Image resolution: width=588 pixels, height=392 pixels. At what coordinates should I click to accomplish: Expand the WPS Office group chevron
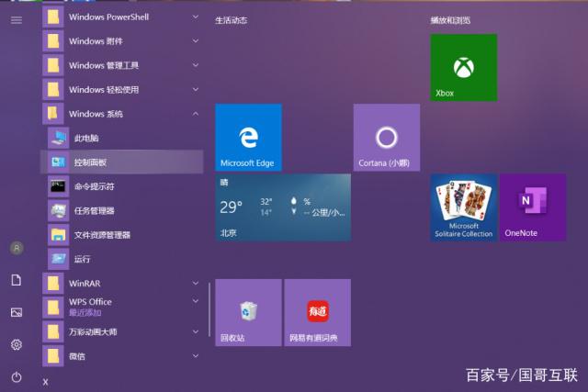196,301
